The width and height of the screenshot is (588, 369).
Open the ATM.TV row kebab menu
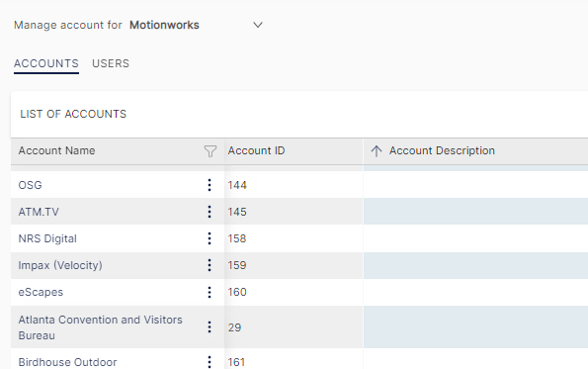click(210, 212)
